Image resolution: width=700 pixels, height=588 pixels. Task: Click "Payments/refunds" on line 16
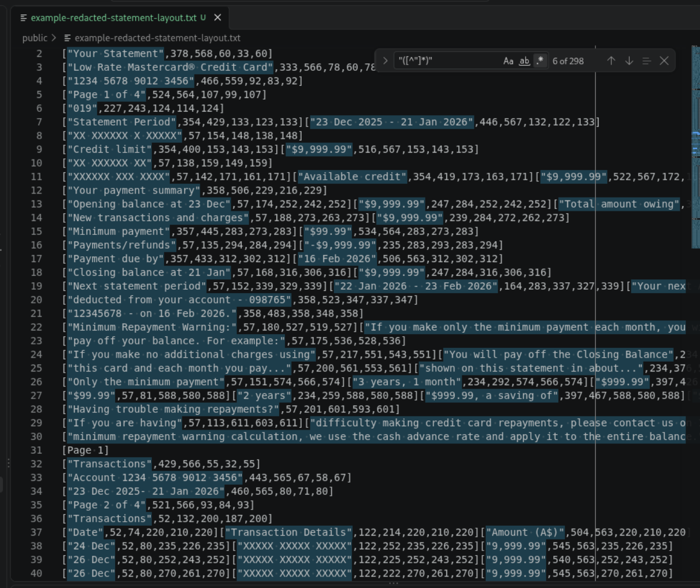click(122, 245)
